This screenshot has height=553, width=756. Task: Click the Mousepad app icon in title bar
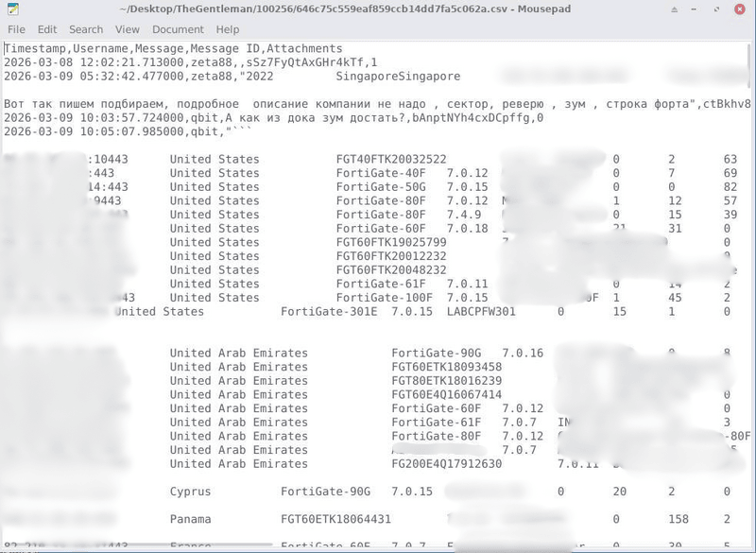point(13,9)
